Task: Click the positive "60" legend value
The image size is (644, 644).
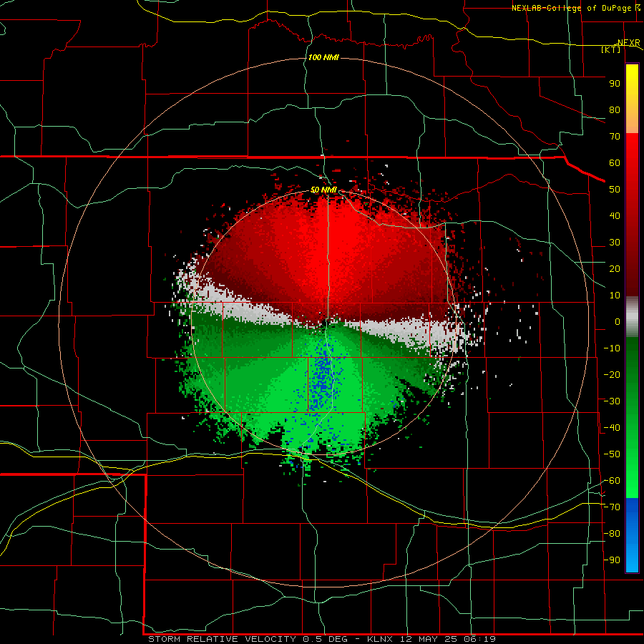Action: point(615,162)
